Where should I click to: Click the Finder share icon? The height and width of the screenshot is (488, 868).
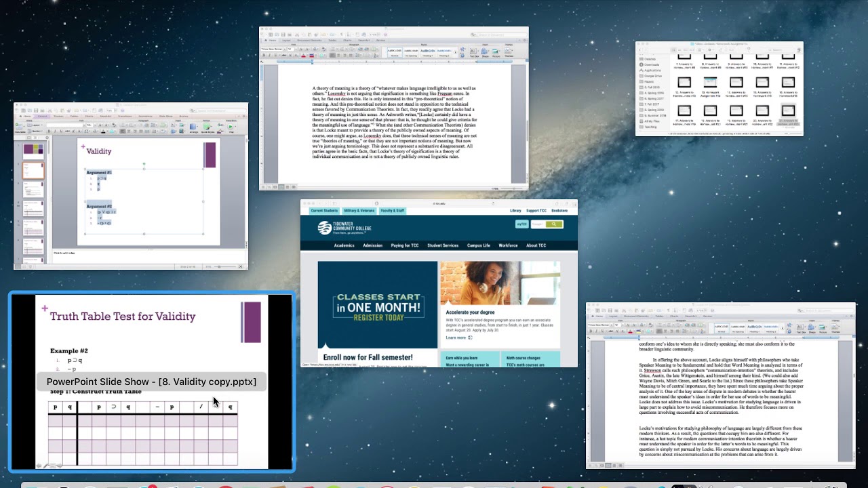[721, 49]
